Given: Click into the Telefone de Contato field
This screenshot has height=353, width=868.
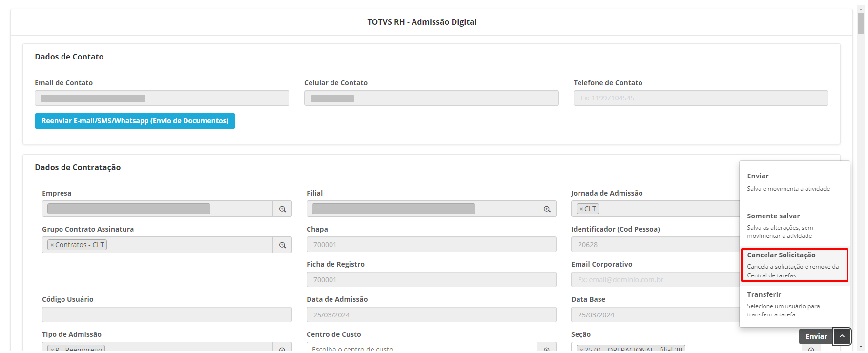Looking at the screenshot, I should coord(701,98).
